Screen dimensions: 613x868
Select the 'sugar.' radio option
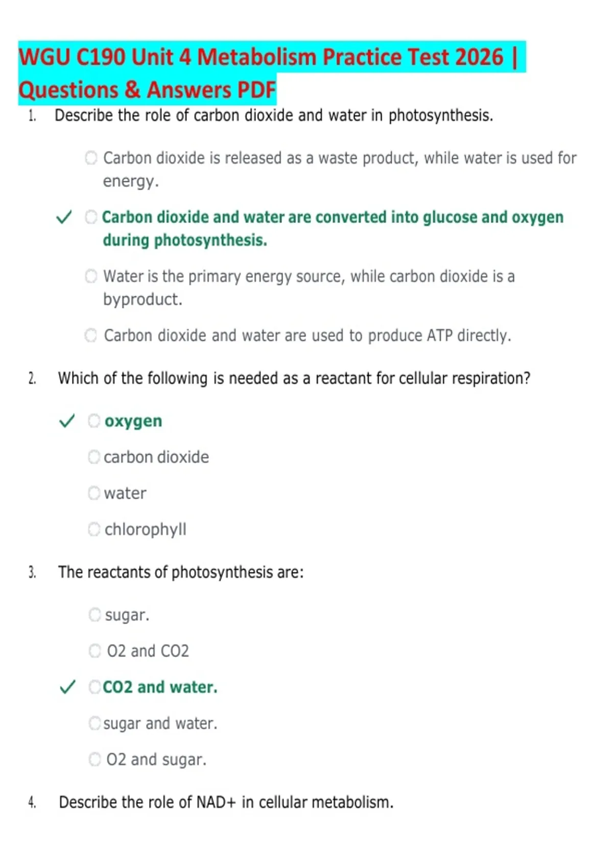(95, 615)
